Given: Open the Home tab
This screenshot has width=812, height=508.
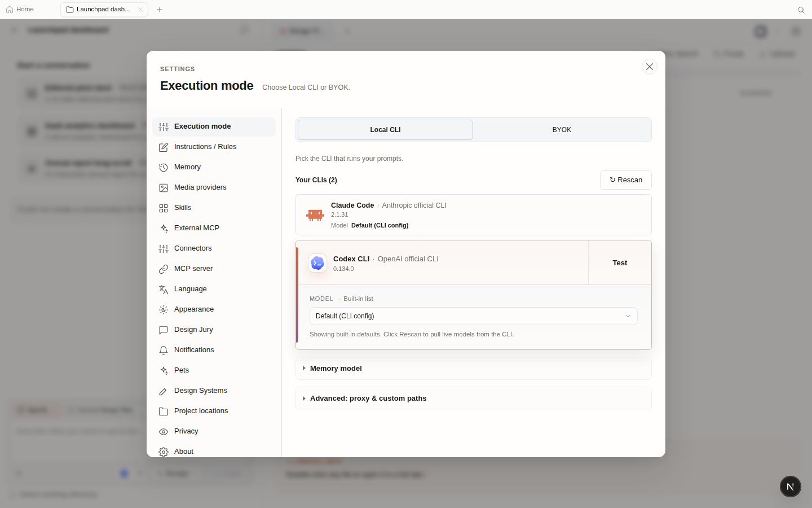Looking at the screenshot, I should [x=20, y=10].
